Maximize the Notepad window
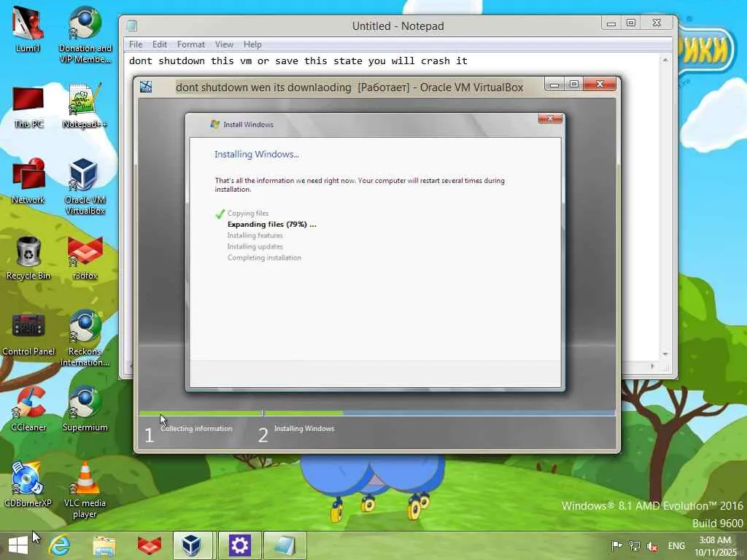Screen dimensions: 747x560 tap(631, 23)
